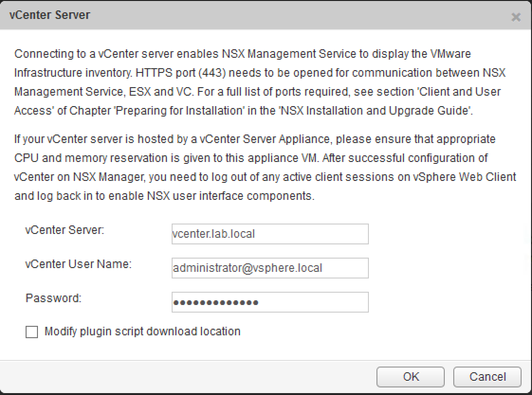Image resolution: width=532 pixels, height=395 pixels.
Task: Click the paragraph starting 'If your vCenter server'
Action: [x=265, y=167]
